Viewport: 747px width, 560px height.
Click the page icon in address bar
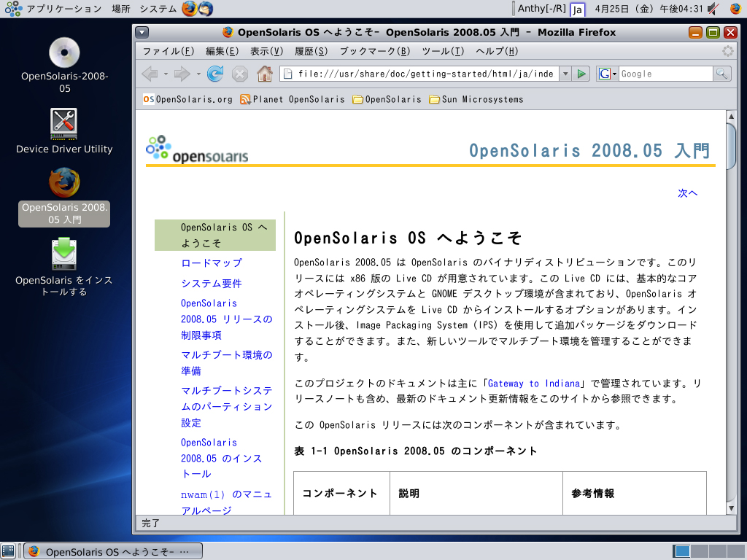tap(287, 74)
